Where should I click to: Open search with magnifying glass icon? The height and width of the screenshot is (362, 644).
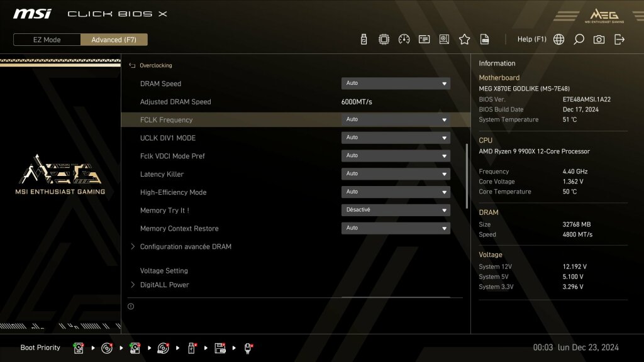(x=579, y=40)
